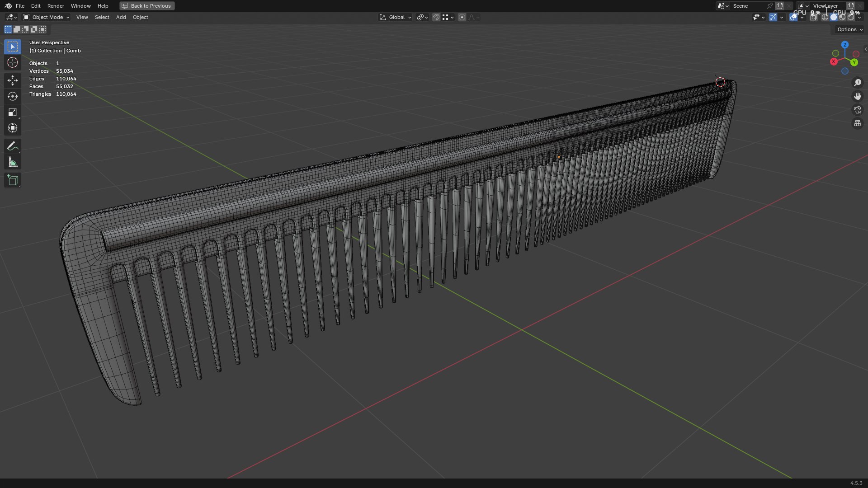Expand the gizmo options dropdown arrow
This screenshot has width=868, height=488.
point(782,17)
